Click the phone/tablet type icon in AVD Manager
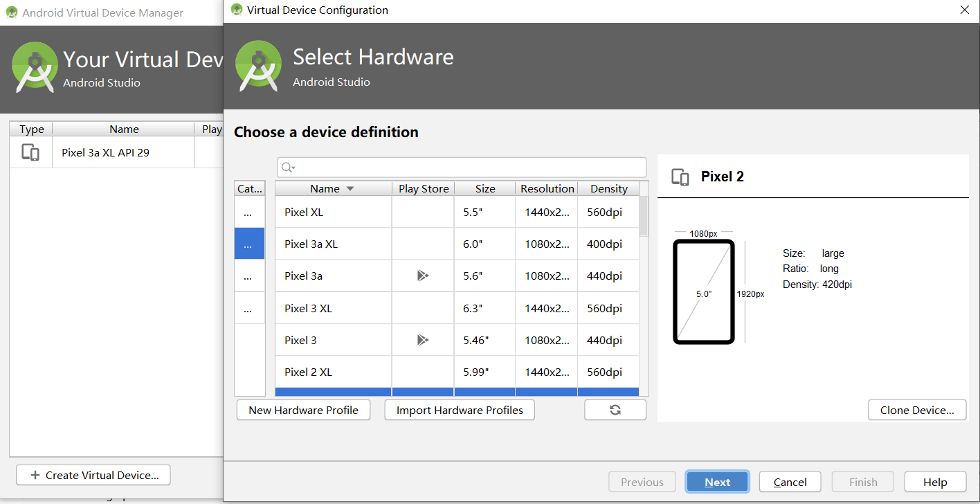Viewport: 980px width, 504px height. pos(30,152)
